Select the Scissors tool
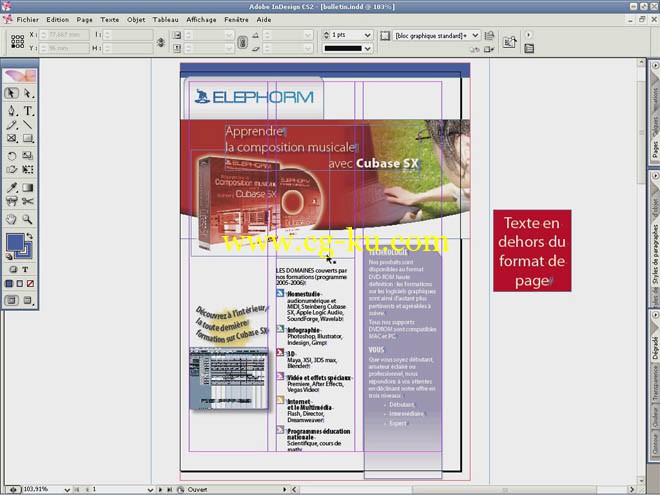Image resolution: width=660 pixels, height=495 pixels. (28, 201)
